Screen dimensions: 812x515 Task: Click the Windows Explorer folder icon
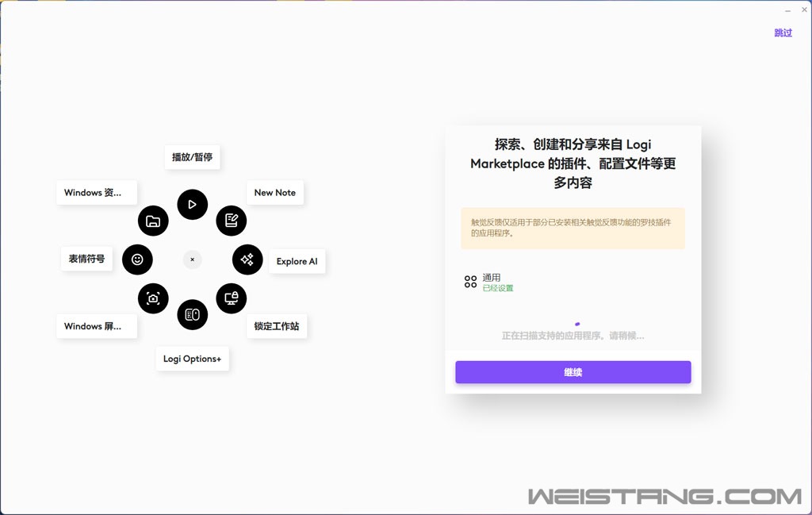(x=153, y=221)
